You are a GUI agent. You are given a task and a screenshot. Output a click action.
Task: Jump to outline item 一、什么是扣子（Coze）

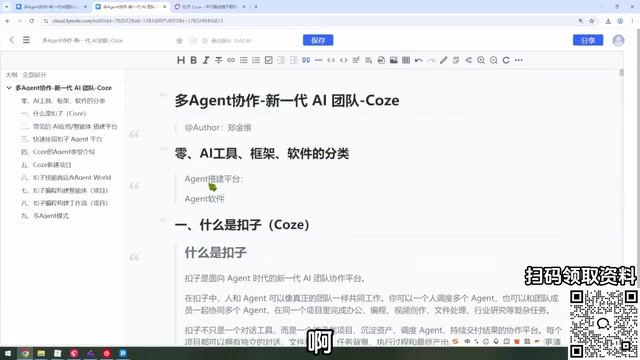53,113
